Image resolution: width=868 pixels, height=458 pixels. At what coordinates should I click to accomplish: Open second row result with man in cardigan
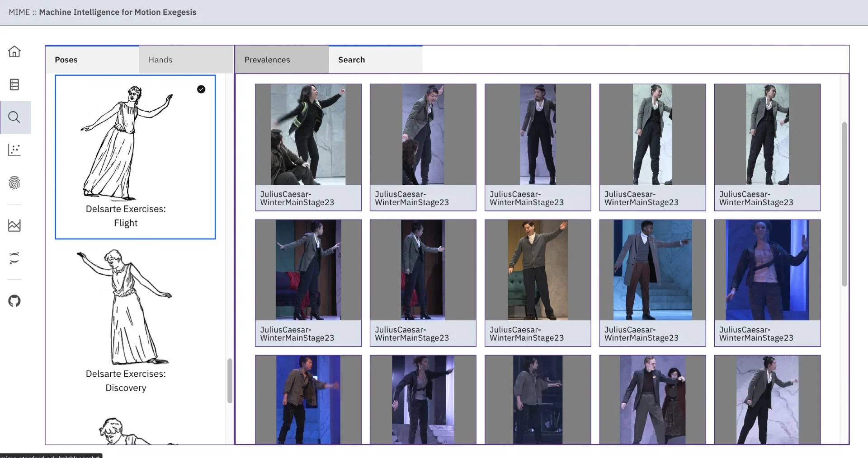tap(538, 270)
